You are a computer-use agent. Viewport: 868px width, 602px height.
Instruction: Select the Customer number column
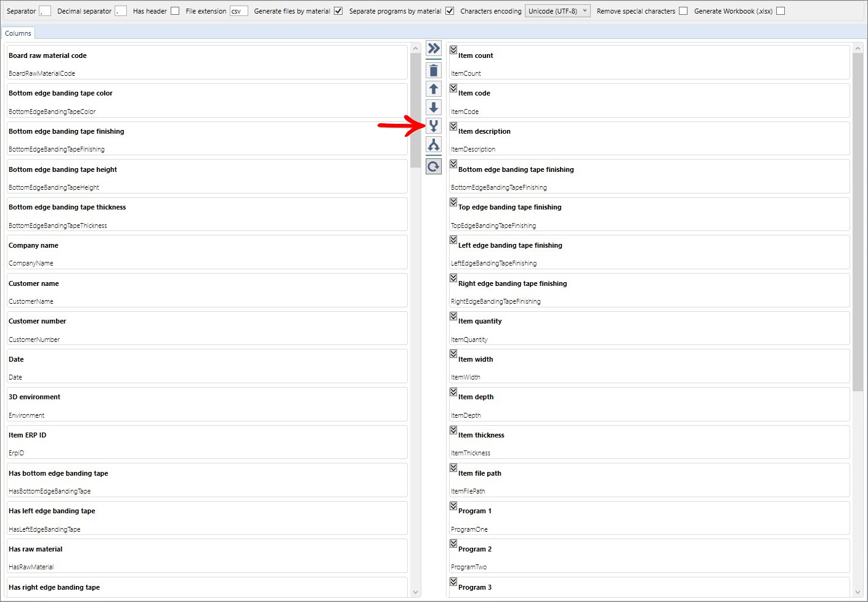[207, 328]
